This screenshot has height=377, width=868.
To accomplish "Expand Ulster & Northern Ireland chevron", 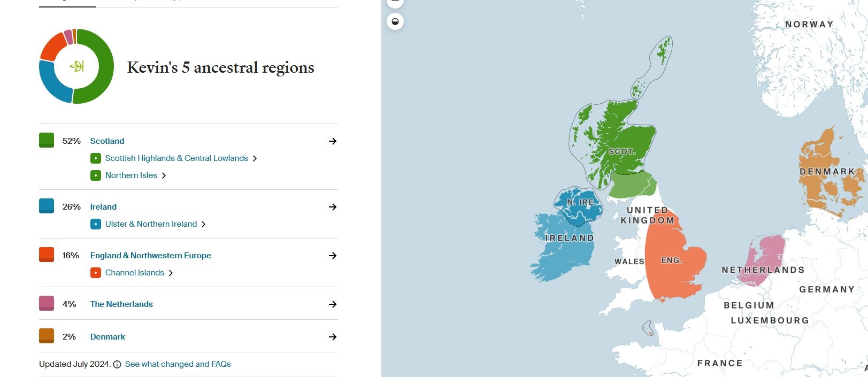I will tap(204, 225).
